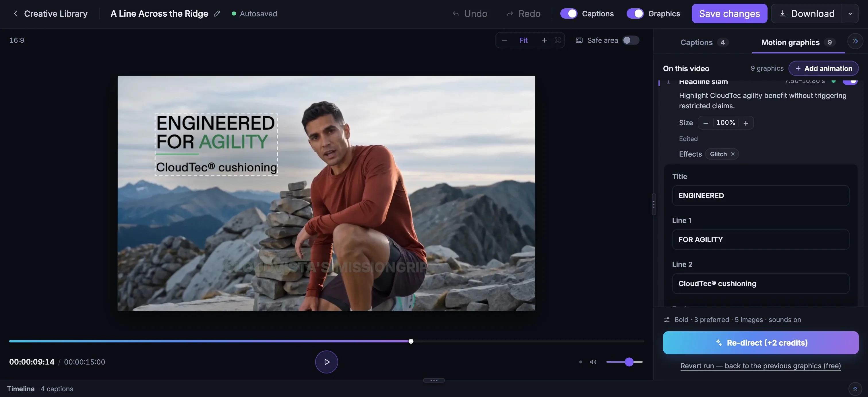The height and width of the screenshot is (397, 868).
Task: Mute audio with speaker icon
Action: coord(593,362)
